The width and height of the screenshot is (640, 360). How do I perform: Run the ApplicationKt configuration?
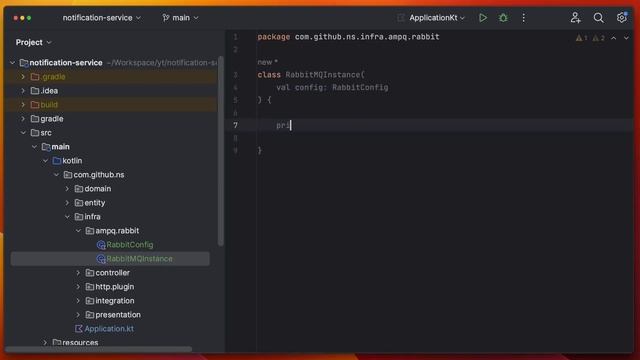coord(483,18)
